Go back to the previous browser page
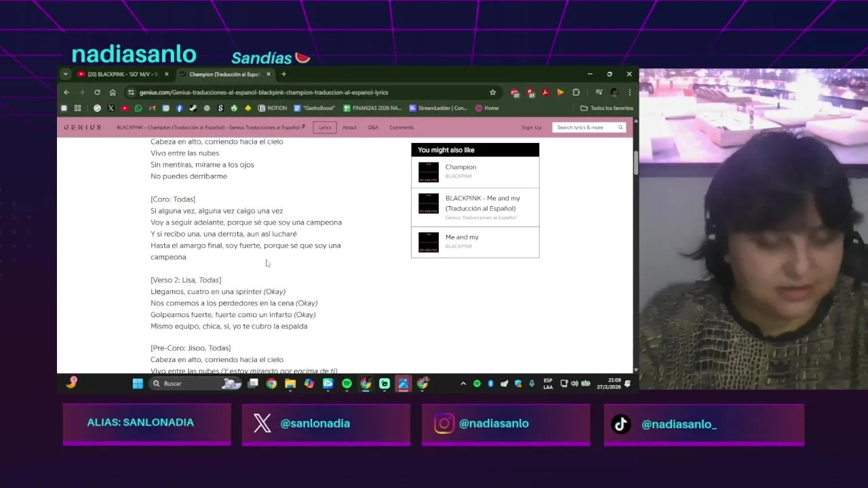The image size is (868, 488). 66,92
